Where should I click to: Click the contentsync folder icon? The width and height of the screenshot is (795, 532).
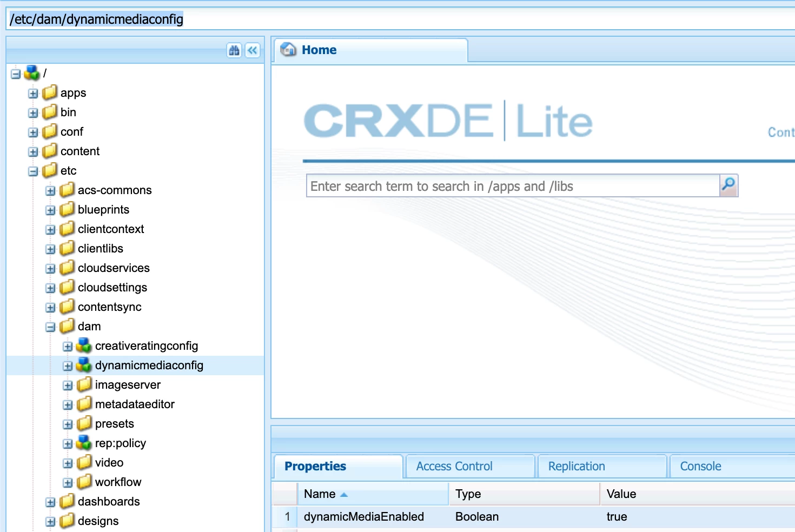[67, 307]
